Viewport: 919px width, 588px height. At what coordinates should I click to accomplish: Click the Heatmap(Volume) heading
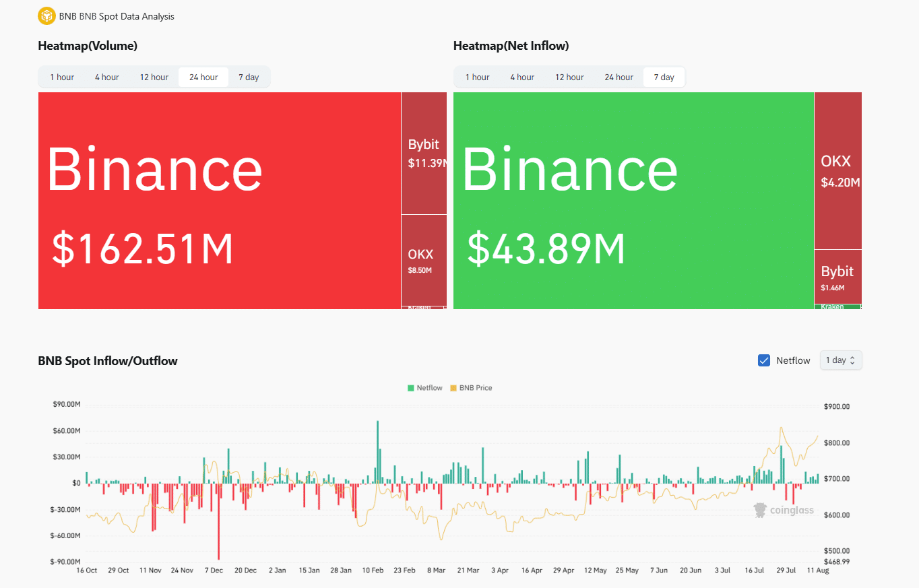tap(88, 46)
